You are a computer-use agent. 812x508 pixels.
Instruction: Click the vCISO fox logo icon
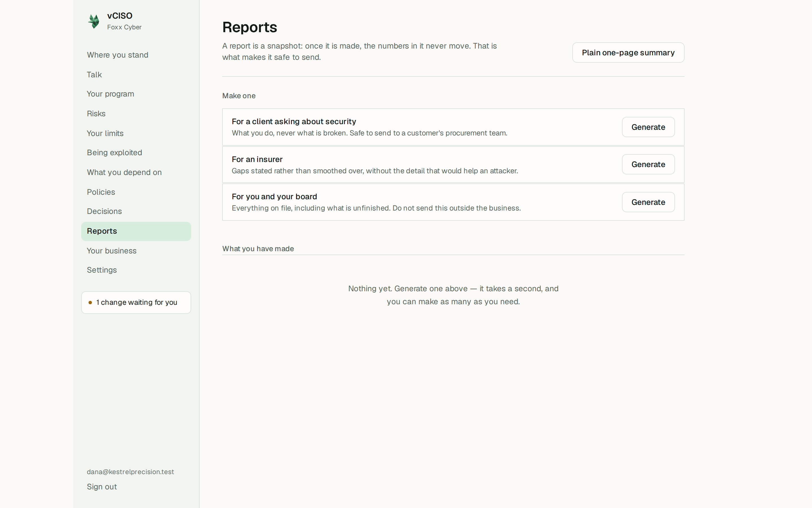(94, 21)
